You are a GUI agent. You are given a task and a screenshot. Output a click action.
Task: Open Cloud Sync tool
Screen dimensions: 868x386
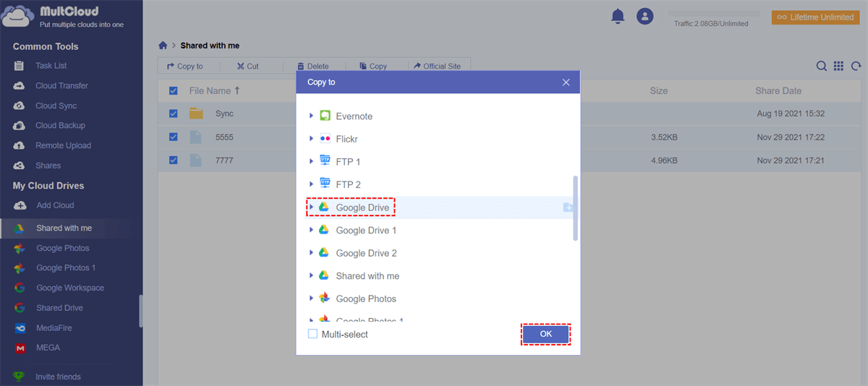(x=56, y=106)
